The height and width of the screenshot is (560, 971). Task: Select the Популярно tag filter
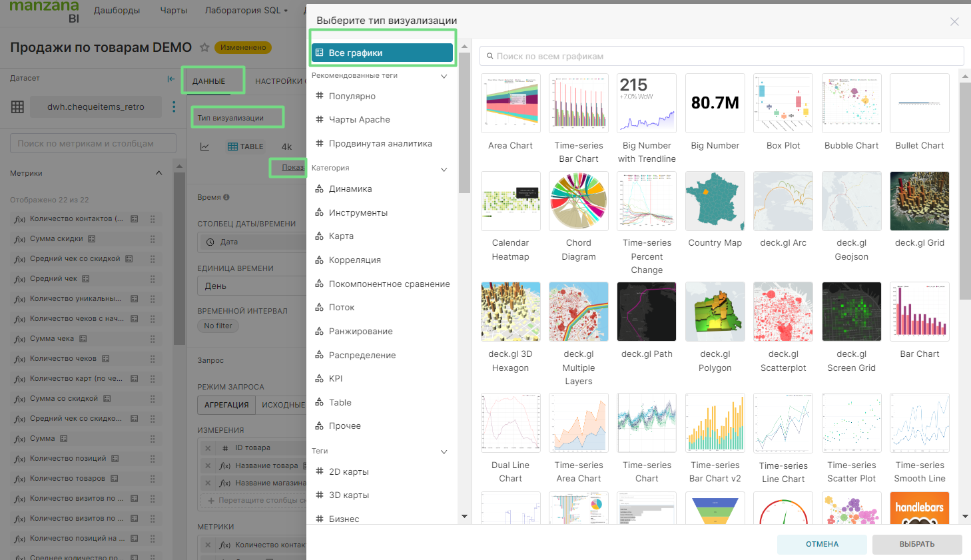point(352,96)
